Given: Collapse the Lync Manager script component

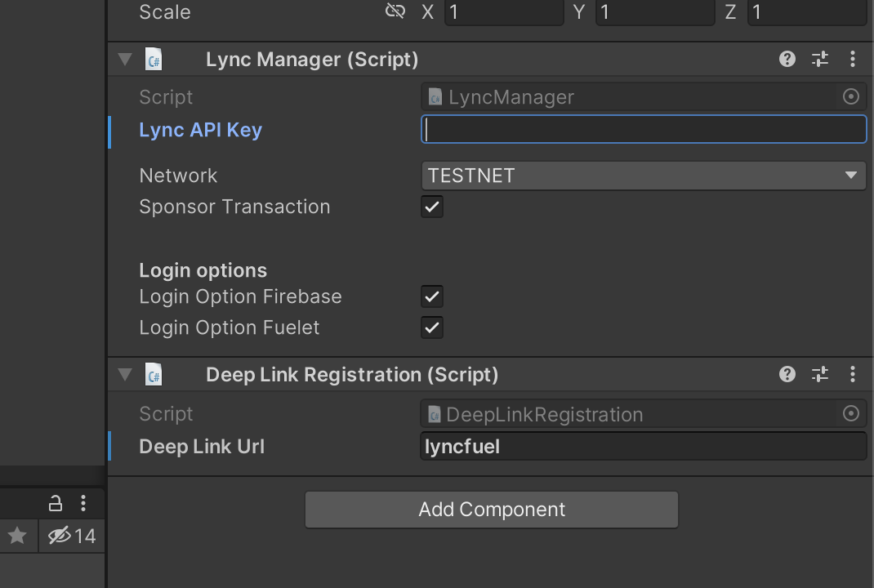Looking at the screenshot, I should tap(126, 59).
